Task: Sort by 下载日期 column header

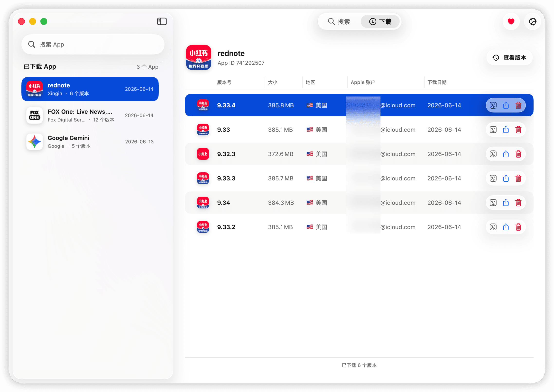Action: coord(437,82)
